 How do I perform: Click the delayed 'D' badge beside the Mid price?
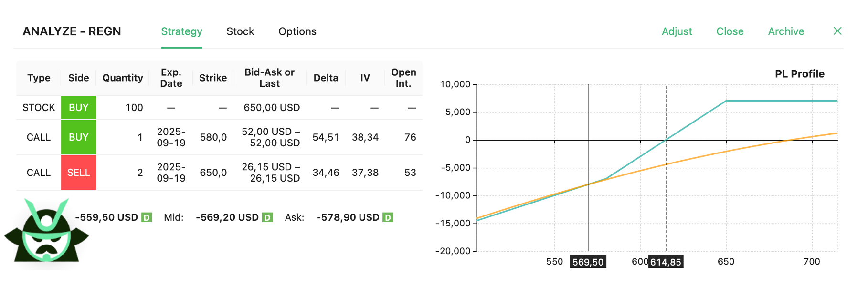pos(267,217)
